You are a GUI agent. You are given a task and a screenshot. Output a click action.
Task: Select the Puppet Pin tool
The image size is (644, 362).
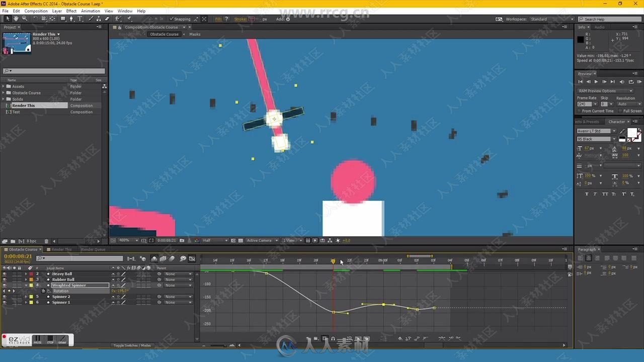(129, 19)
